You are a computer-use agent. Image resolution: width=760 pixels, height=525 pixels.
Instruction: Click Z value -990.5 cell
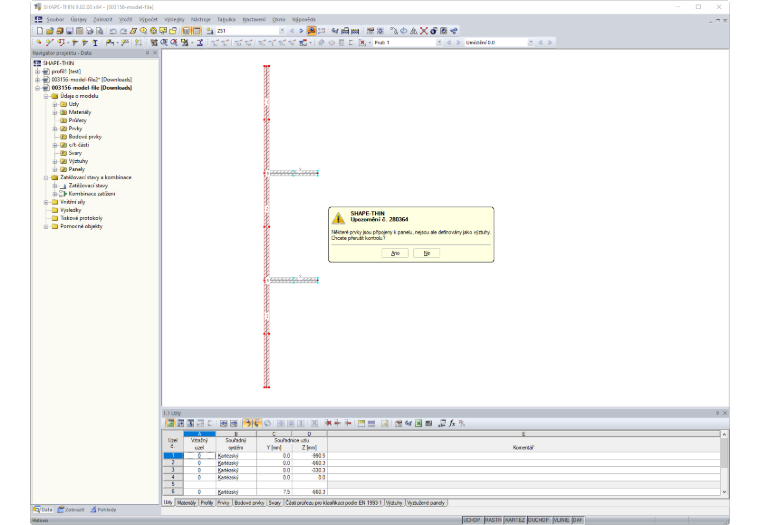tap(309, 456)
